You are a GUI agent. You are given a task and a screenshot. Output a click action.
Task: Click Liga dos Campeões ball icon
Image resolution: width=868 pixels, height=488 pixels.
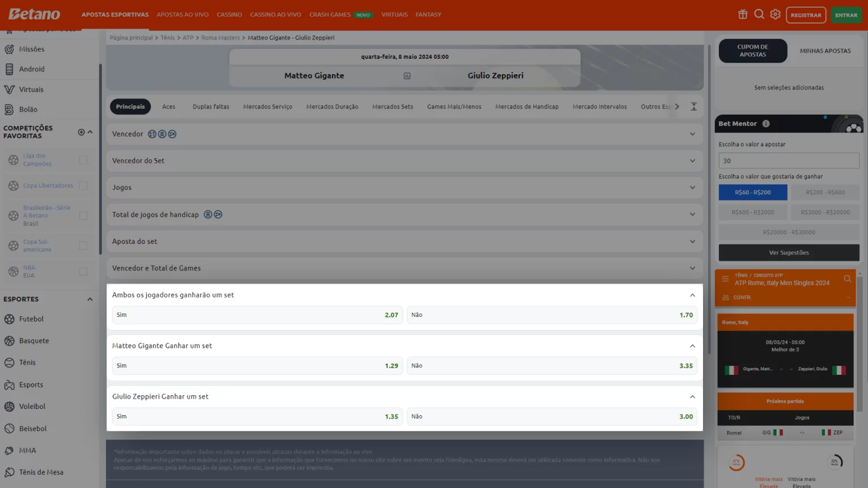coord(14,160)
